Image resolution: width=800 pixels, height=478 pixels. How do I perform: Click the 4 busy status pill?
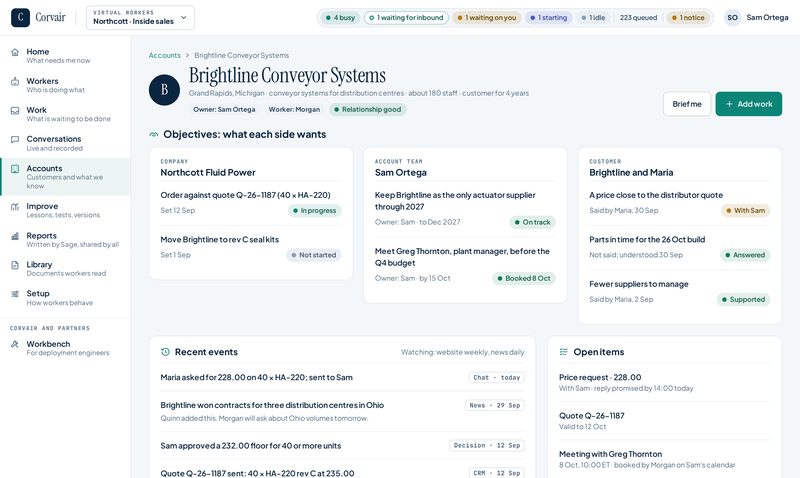(x=340, y=17)
